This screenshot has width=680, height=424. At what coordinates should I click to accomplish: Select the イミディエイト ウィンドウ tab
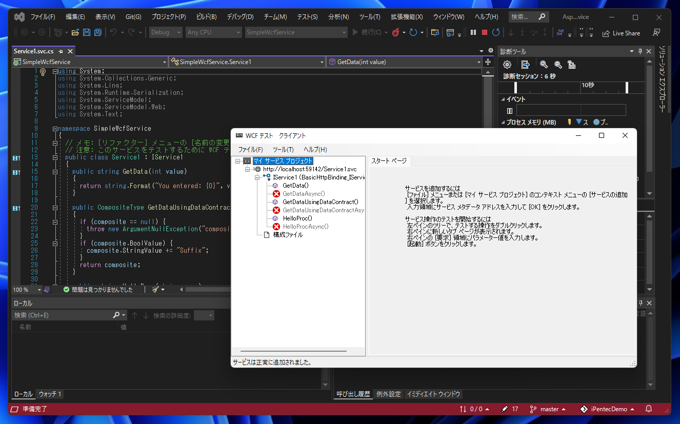pyautogui.click(x=433, y=394)
